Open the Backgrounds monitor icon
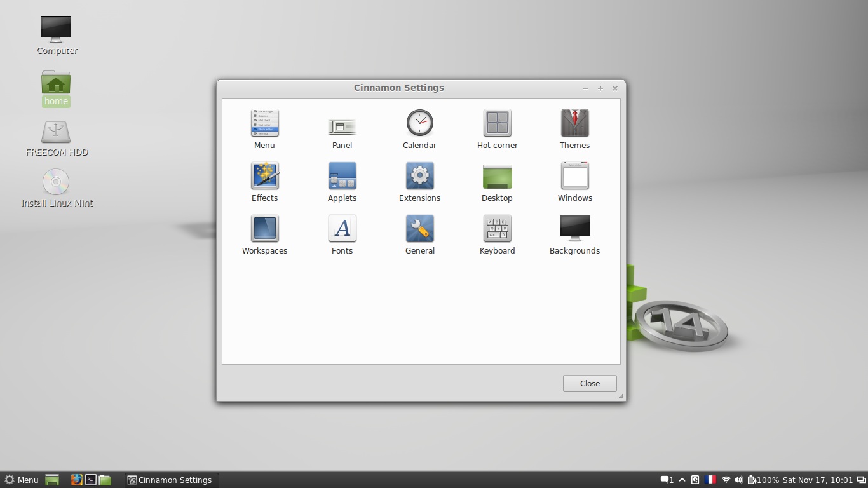The width and height of the screenshot is (868, 488). tap(574, 228)
